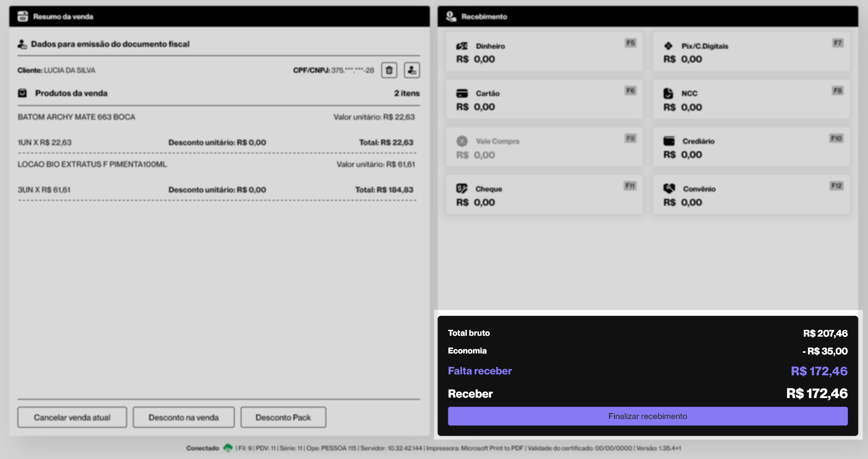Select Convênio payment method
The width and height of the screenshot is (868, 459).
pos(751,195)
